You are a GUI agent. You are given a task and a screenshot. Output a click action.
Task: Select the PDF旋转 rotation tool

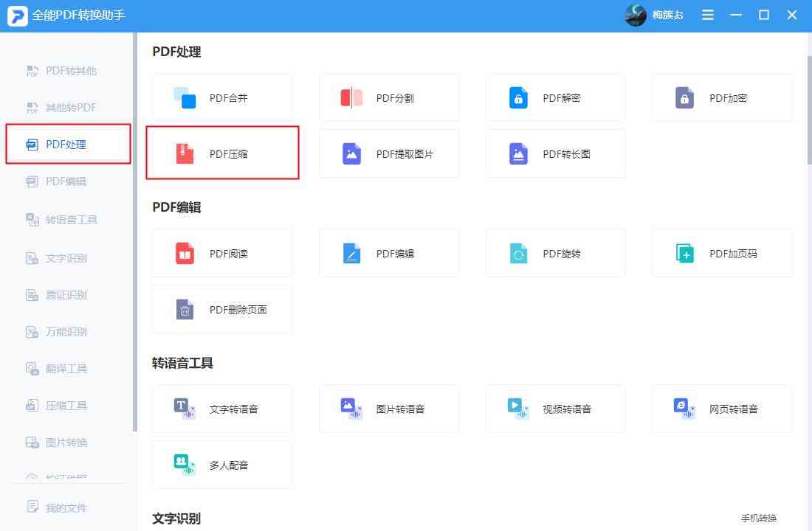tap(555, 252)
